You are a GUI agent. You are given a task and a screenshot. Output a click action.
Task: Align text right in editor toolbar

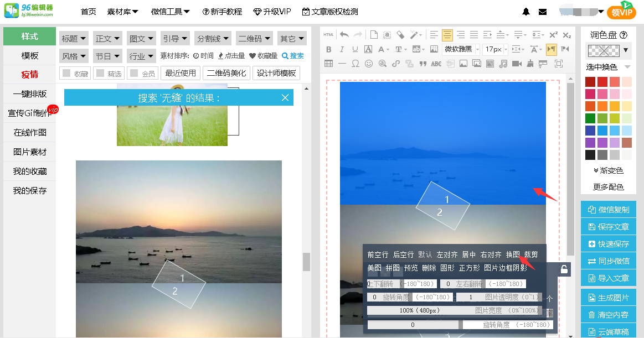[x=461, y=35]
